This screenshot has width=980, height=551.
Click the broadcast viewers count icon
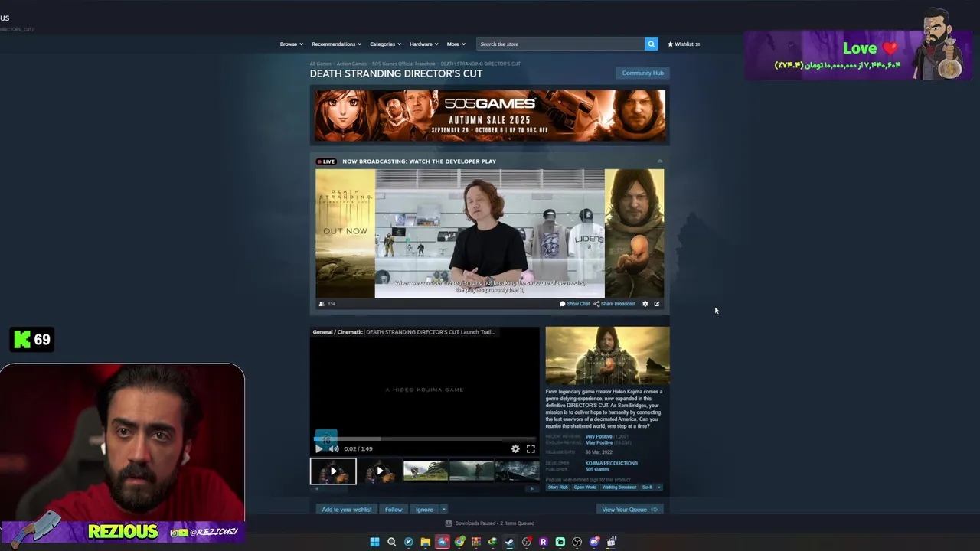[322, 304]
